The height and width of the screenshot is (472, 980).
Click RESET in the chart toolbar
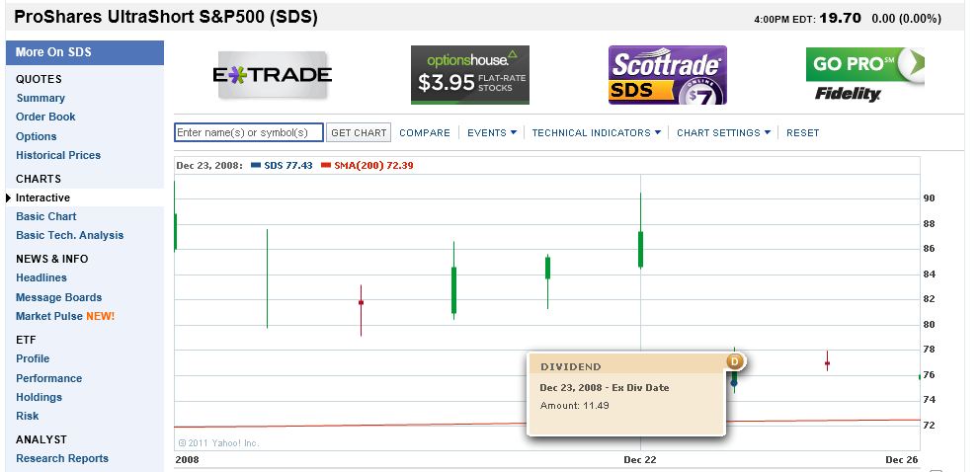point(802,133)
